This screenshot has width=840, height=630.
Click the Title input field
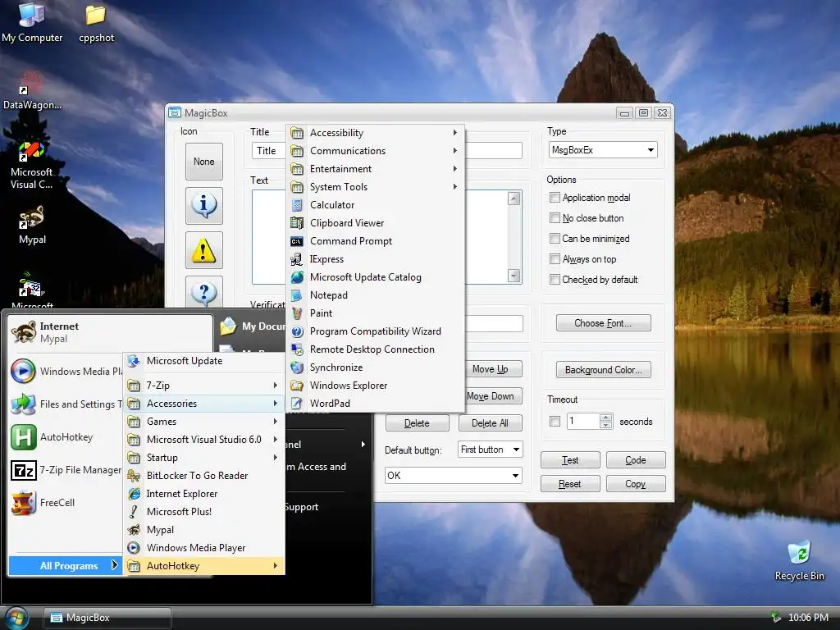tap(387, 151)
